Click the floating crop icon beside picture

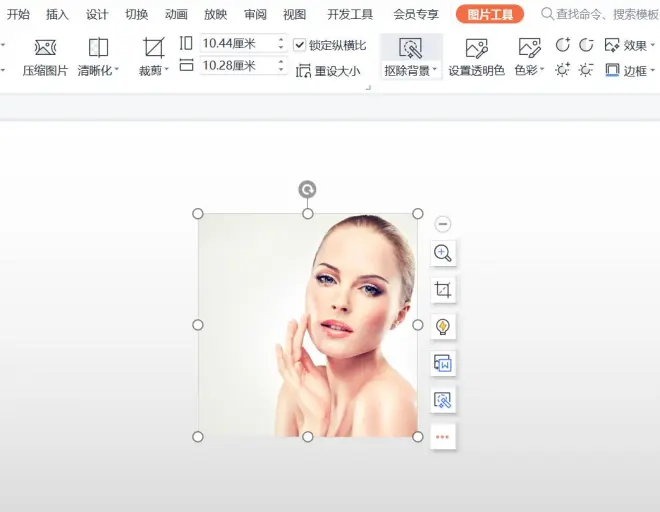(x=443, y=290)
